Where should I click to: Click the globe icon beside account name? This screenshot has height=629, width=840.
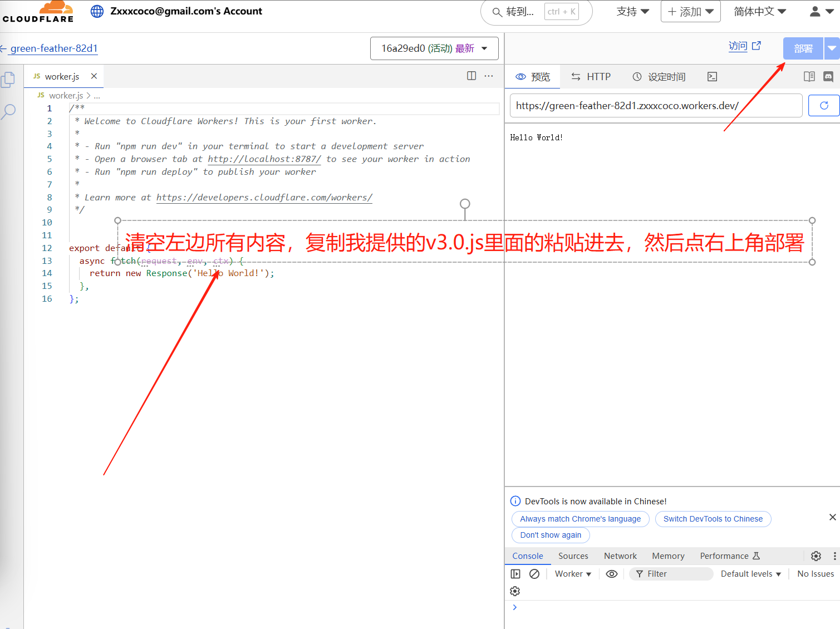pyautogui.click(x=97, y=11)
